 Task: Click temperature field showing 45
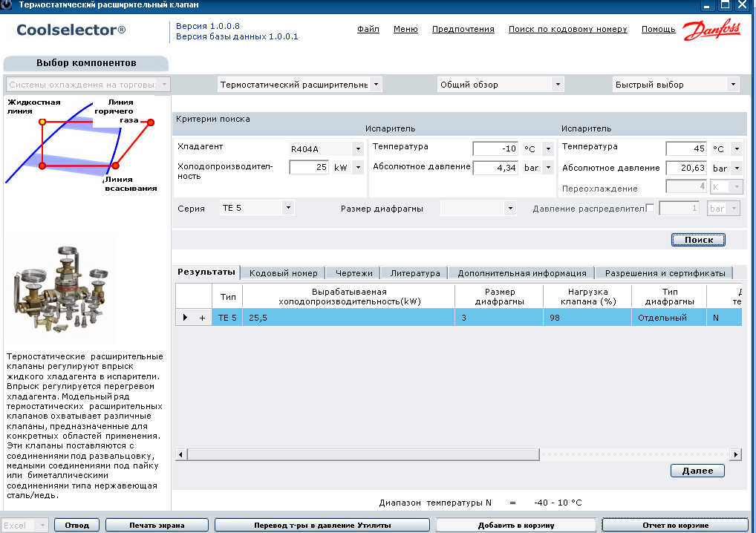pos(685,148)
